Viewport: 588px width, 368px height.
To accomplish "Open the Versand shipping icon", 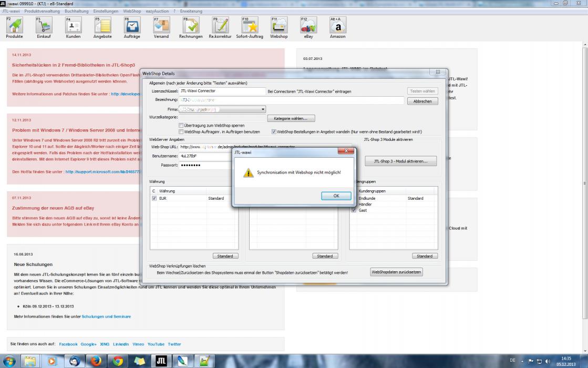I will [x=161, y=26].
